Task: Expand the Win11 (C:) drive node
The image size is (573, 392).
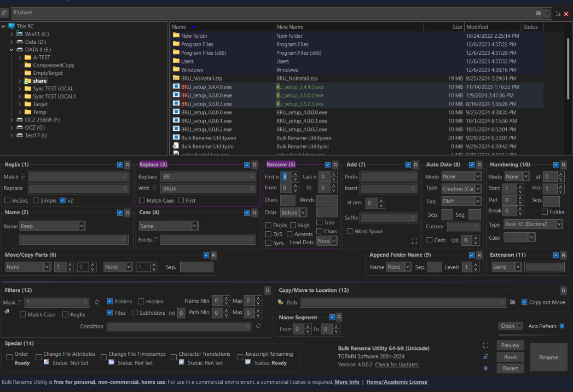Action: 11,34
